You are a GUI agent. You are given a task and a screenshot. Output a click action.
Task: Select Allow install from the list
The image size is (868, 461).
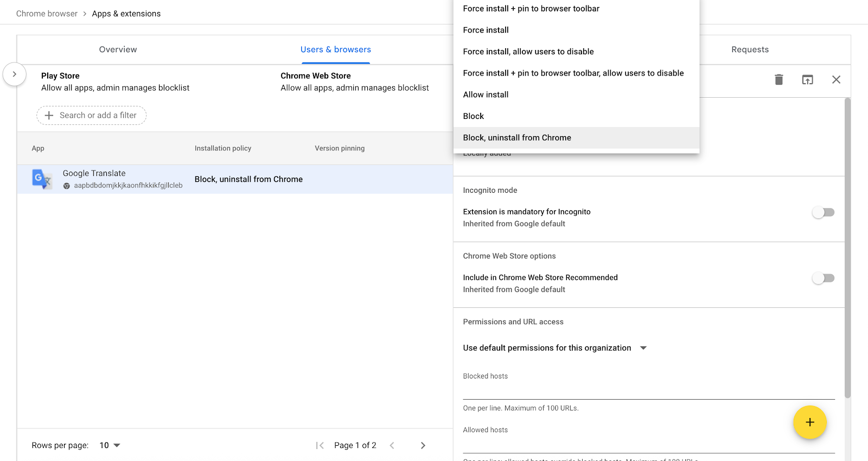pos(486,94)
